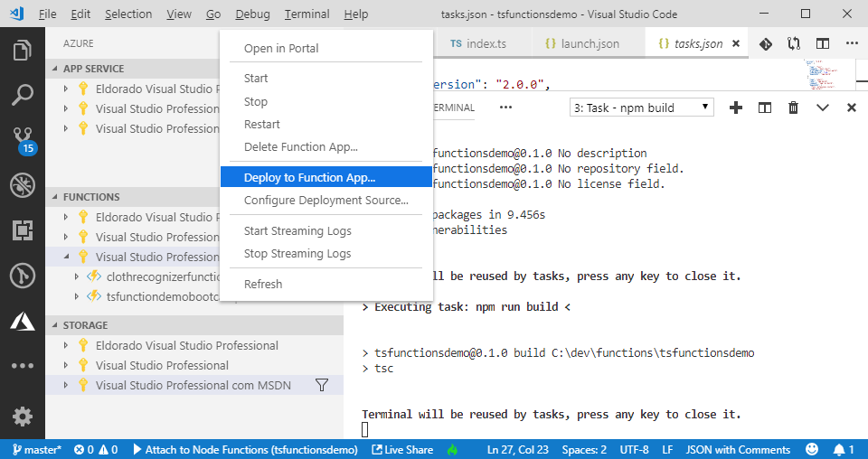The image size is (868, 459).
Task: Switch to the index.ts tab
Action: point(483,43)
